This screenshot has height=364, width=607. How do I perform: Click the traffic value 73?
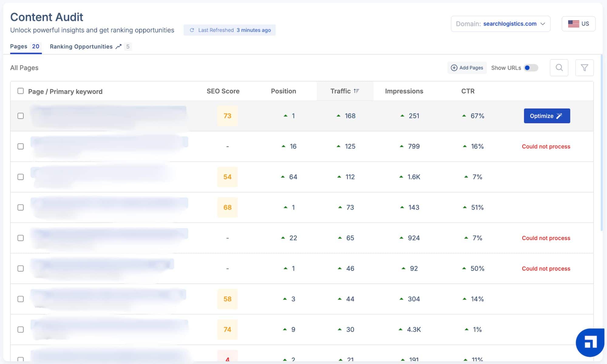pos(350,207)
